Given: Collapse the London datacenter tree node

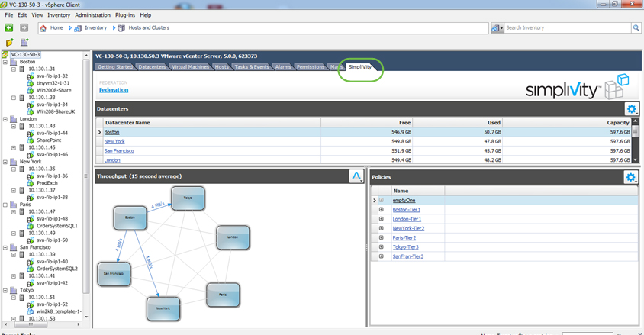Looking at the screenshot, I should pyautogui.click(x=6, y=119).
